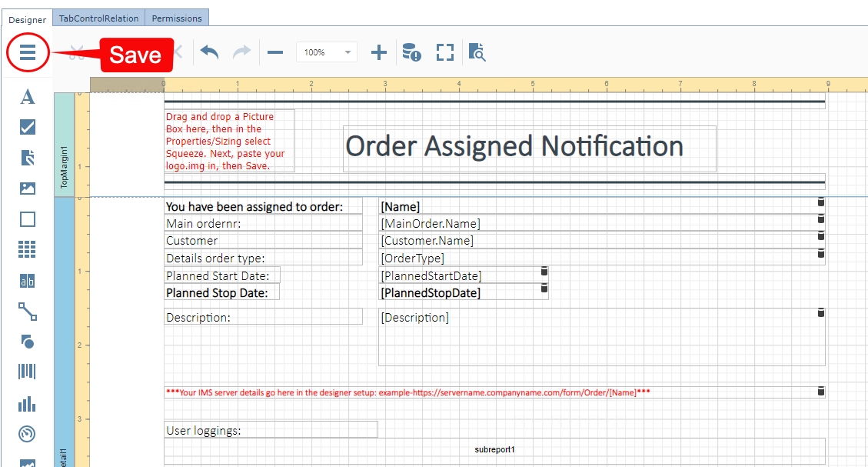The width and height of the screenshot is (868, 467).
Task: Zoom out with the minus button
Action: click(275, 52)
